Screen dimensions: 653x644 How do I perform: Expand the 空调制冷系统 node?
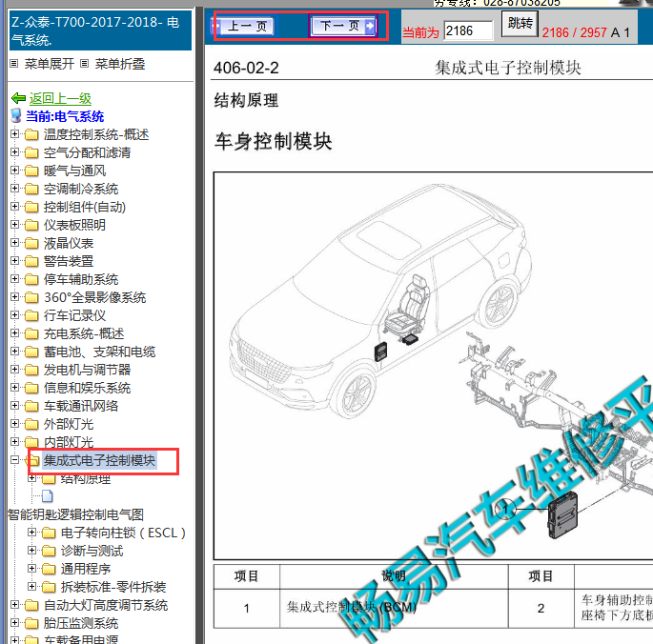pyautogui.click(x=14, y=189)
